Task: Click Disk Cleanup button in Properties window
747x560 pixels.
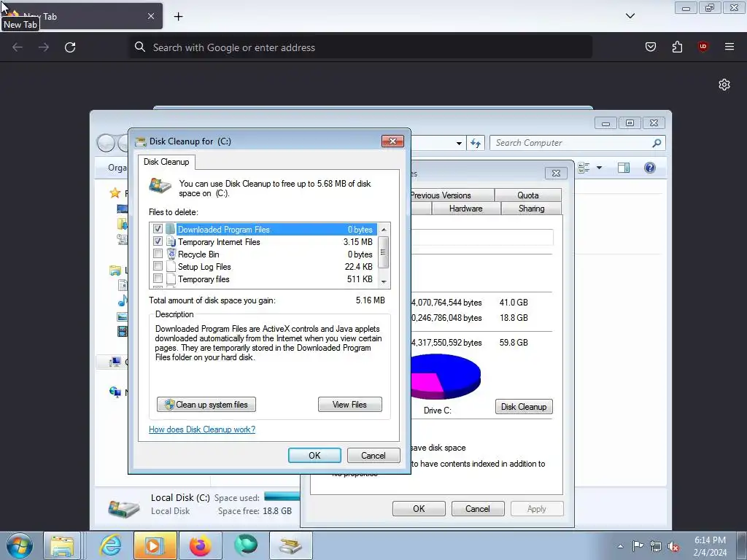Action: point(524,407)
